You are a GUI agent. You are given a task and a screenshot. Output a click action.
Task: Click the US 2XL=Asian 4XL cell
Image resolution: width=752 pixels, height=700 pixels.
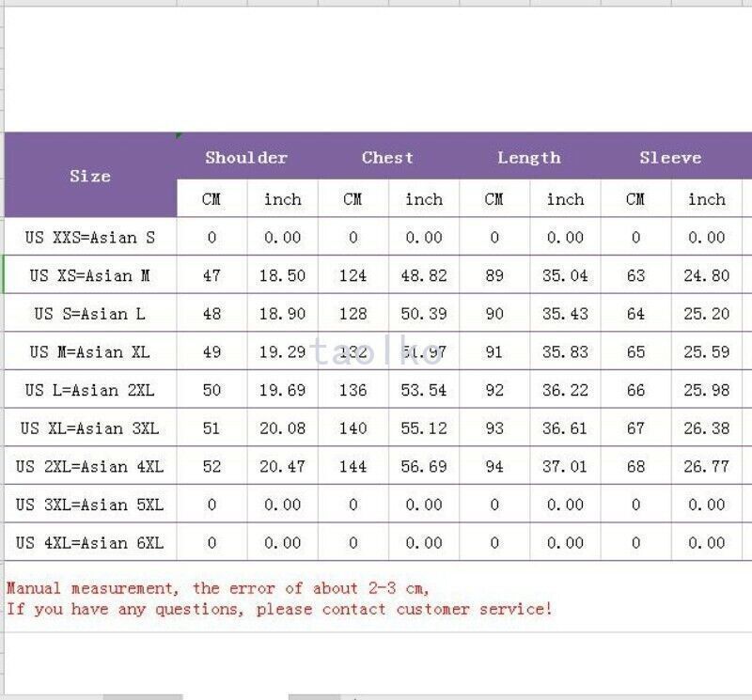pyautogui.click(x=90, y=466)
